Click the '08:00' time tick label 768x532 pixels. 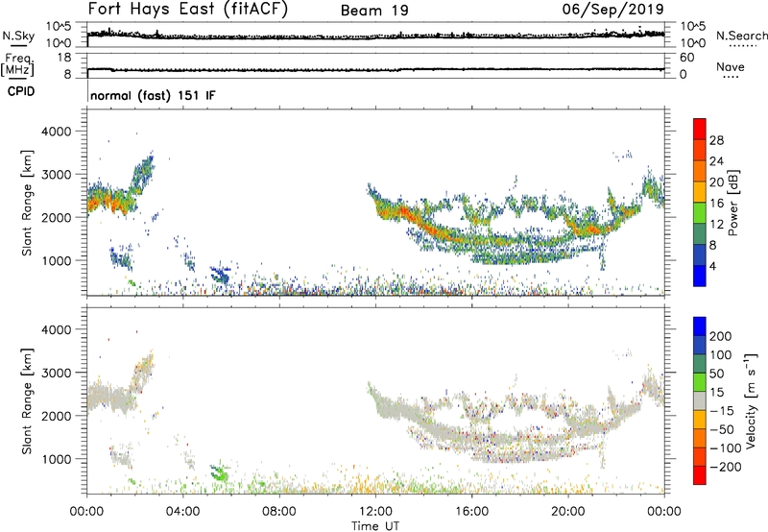pyautogui.click(x=279, y=512)
